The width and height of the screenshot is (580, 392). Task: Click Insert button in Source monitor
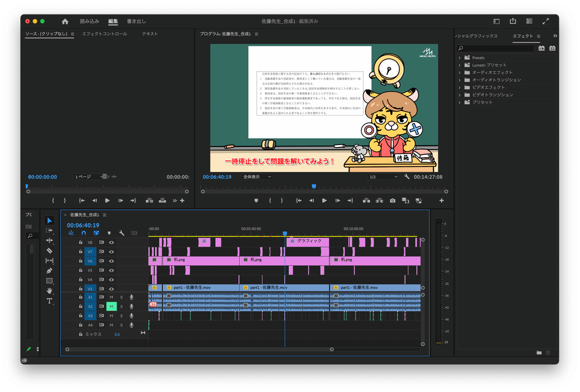point(149,201)
